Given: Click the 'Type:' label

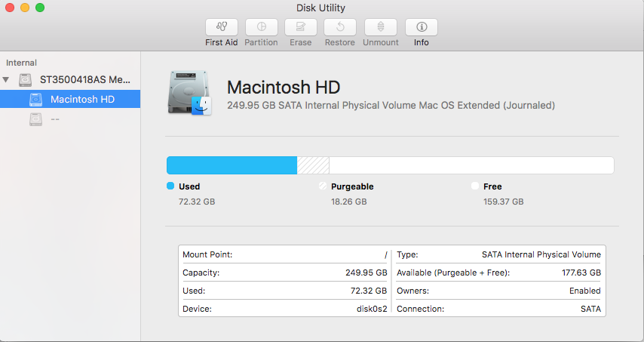Looking at the screenshot, I should (407, 255).
